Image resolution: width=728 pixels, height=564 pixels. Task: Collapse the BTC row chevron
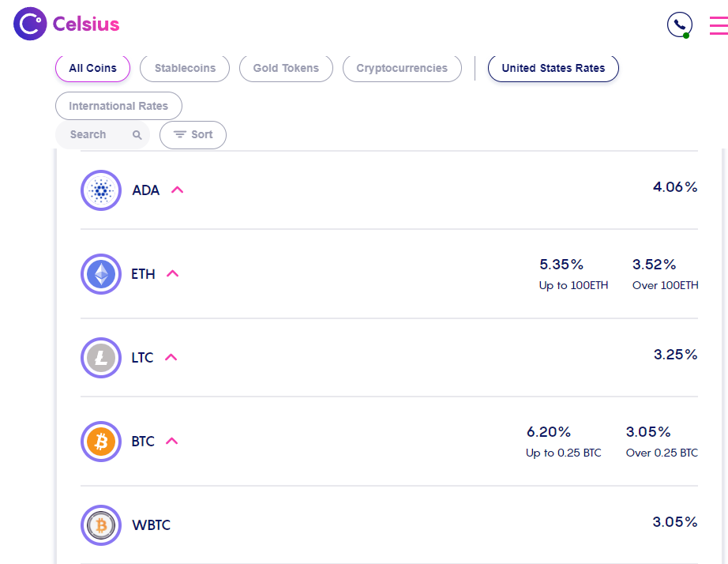pos(172,441)
